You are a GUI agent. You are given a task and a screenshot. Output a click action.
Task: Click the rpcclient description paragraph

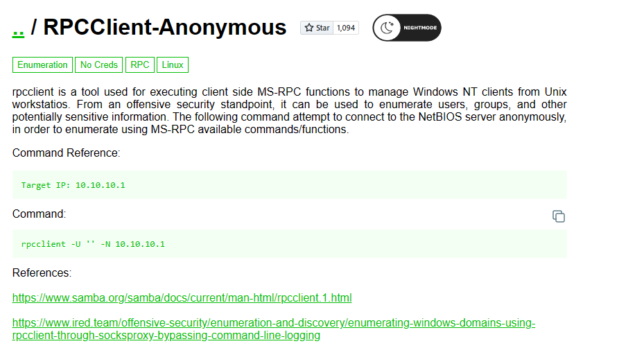289,110
